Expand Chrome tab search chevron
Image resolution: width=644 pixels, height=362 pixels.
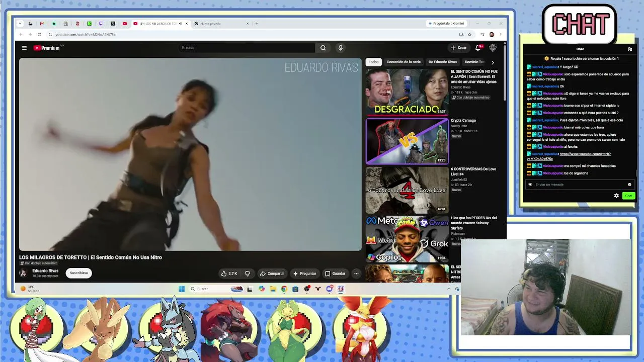(20, 24)
